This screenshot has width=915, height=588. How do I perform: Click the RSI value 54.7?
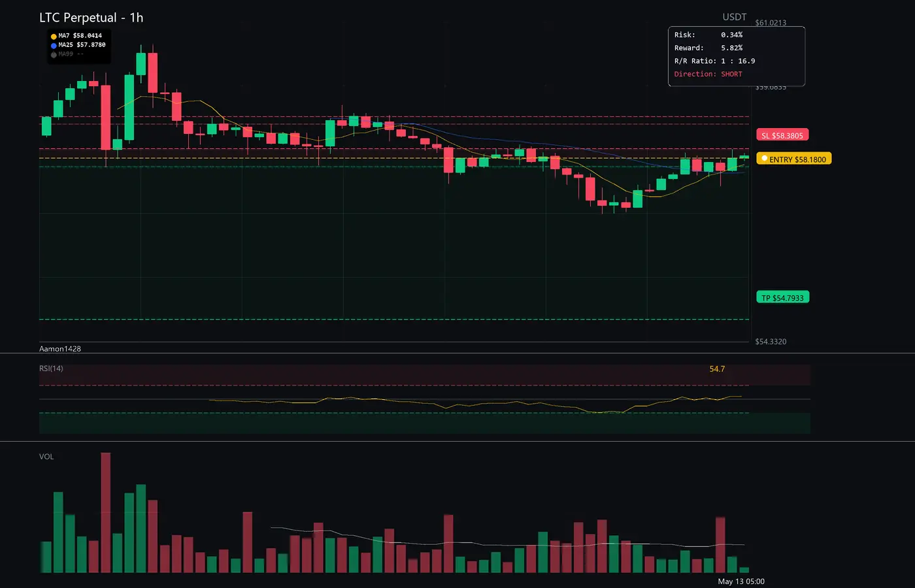coord(717,369)
